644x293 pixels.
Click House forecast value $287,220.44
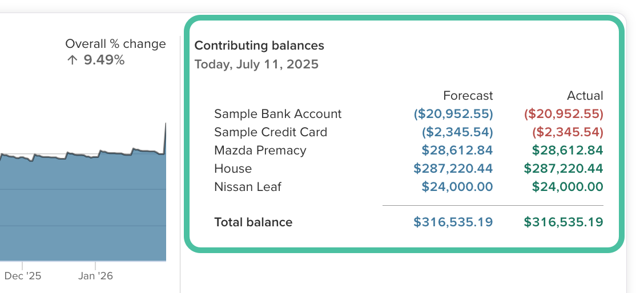tap(453, 169)
